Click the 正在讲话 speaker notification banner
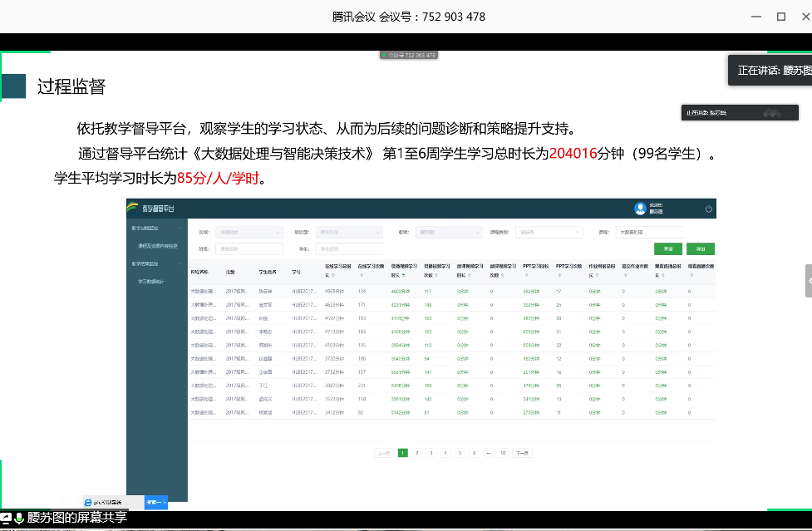 [769, 71]
